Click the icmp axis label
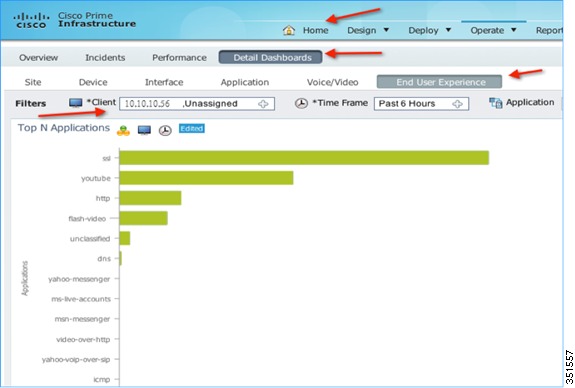575x388 pixels. pyautogui.click(x=102, y=380)
